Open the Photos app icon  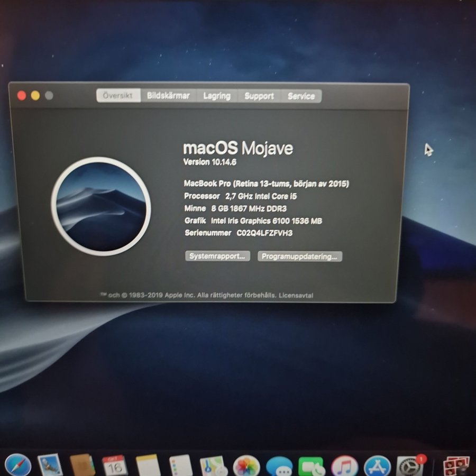246,466
